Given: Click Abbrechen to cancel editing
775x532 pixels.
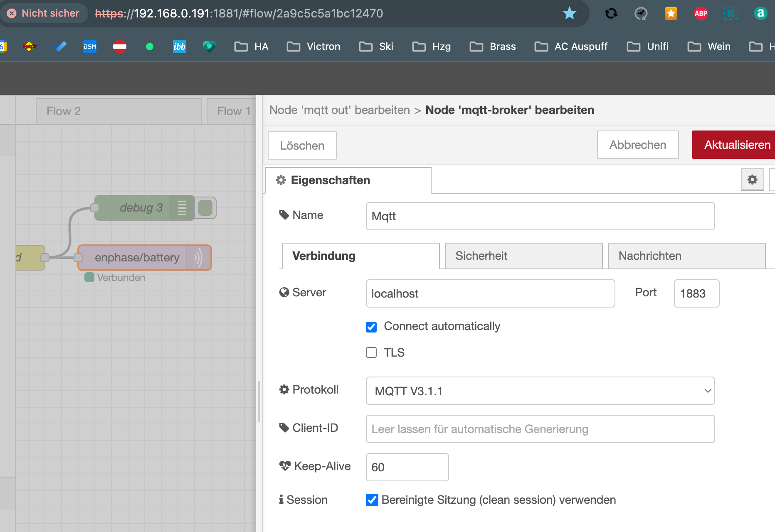Looking at the screenshot, I should click(x=638, y=145).
